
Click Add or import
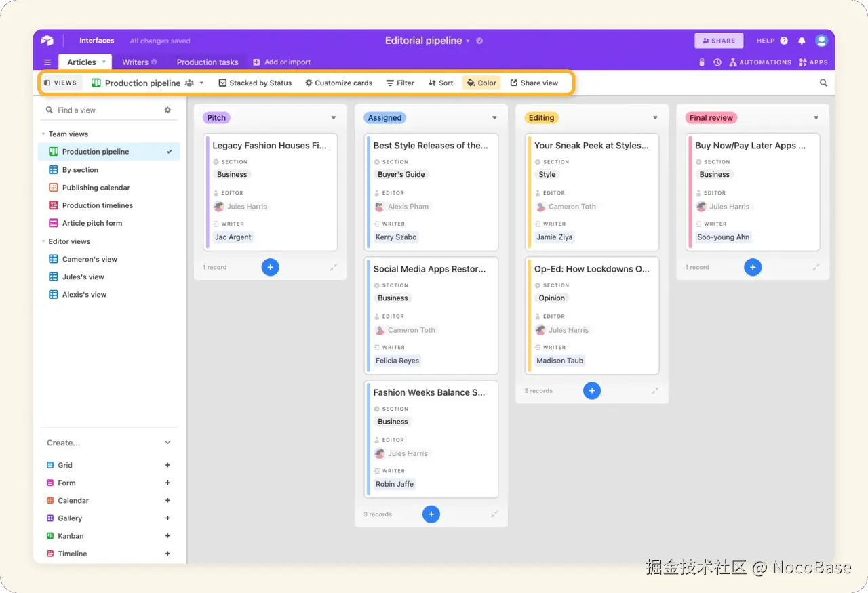pyautogui.click(x=281, y=62)
